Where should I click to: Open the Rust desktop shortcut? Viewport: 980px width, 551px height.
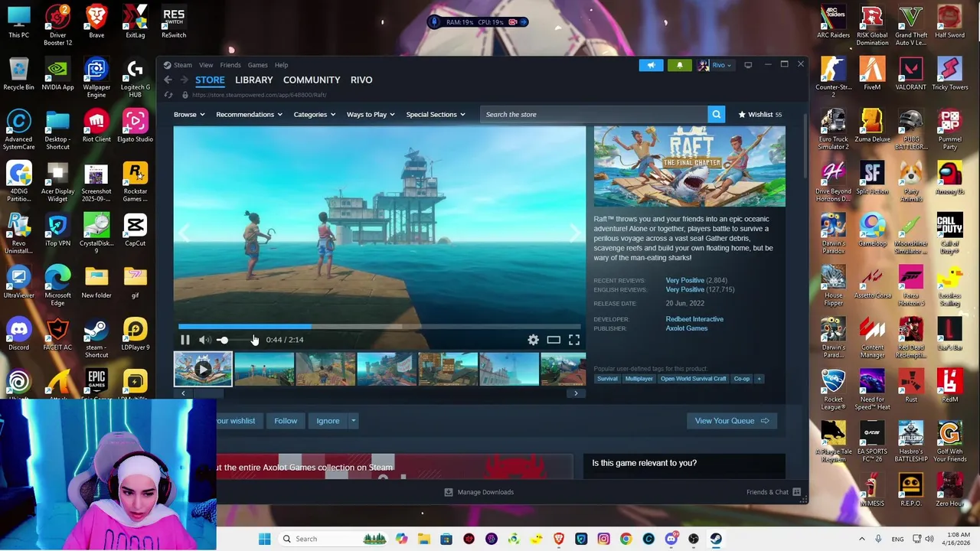click(x=911, y=385)
